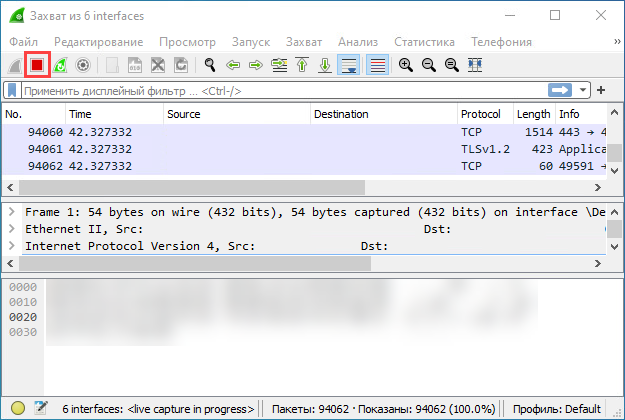This screenshot has width=625, height=420.
Task: Click the expert info status indicator
Action: pyautogui.click(x=18, y=409)
